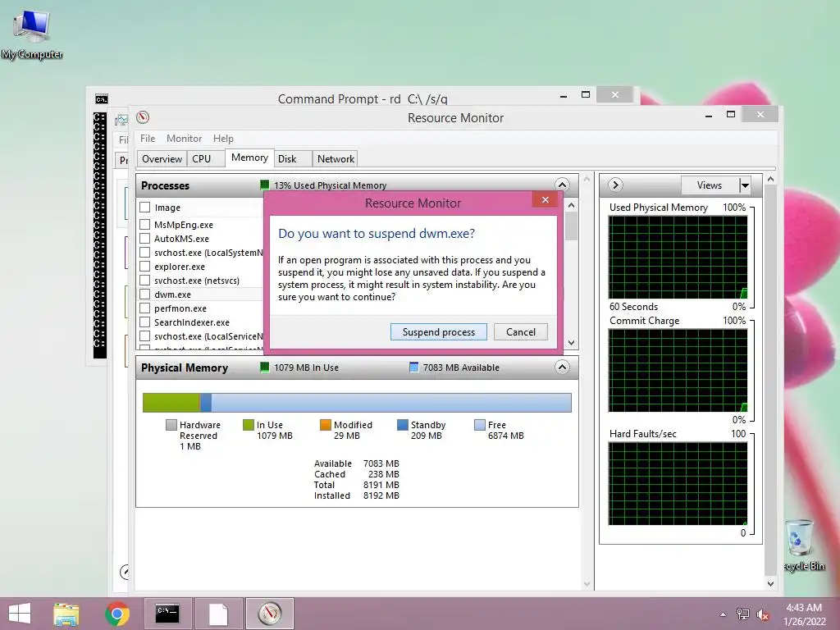840x630 pixels.
Task: Cancel the suspend dwm.exe dialog
Action: (x=520, y=332)
